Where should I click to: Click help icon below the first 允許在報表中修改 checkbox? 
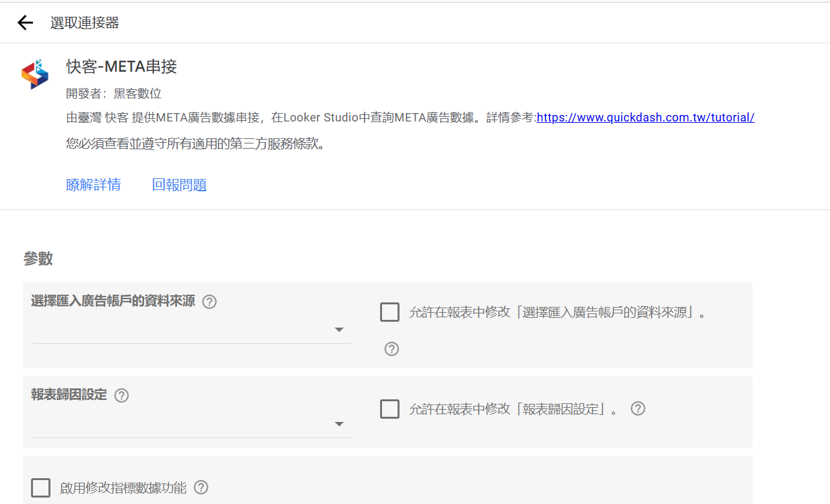[x=392, y=349]
